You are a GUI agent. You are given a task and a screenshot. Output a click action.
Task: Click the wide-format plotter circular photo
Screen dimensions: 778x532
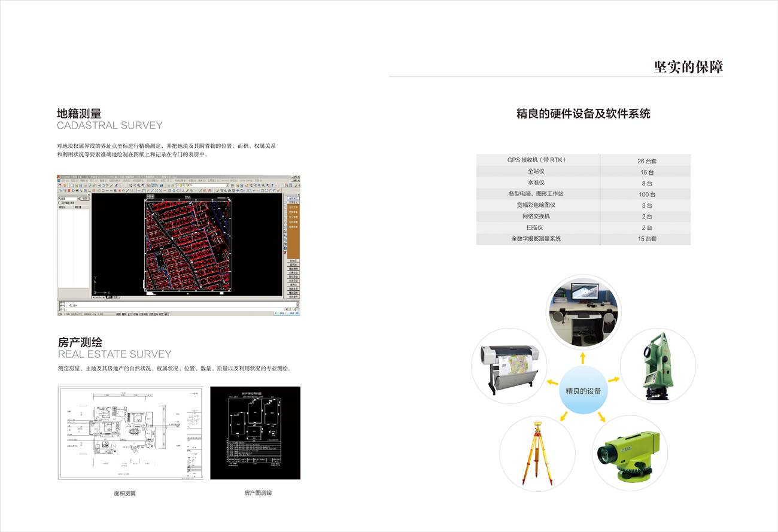[x=509, y=365]
